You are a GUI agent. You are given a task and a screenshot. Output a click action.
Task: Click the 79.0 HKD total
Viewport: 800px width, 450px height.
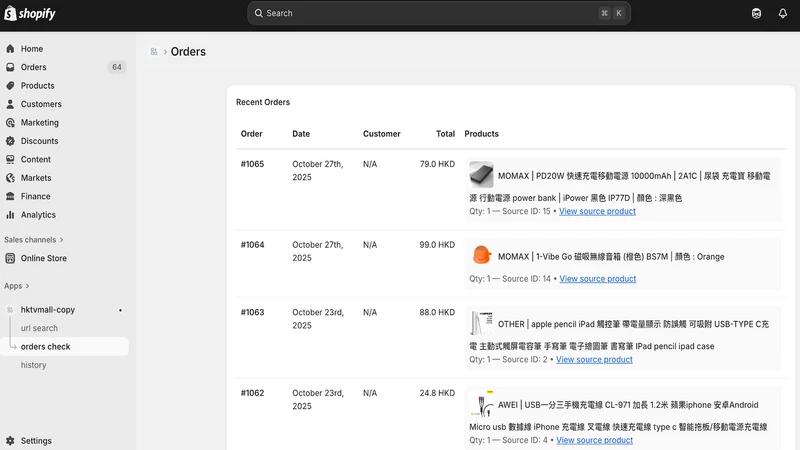pyautogui.click(x=437, y=164)
